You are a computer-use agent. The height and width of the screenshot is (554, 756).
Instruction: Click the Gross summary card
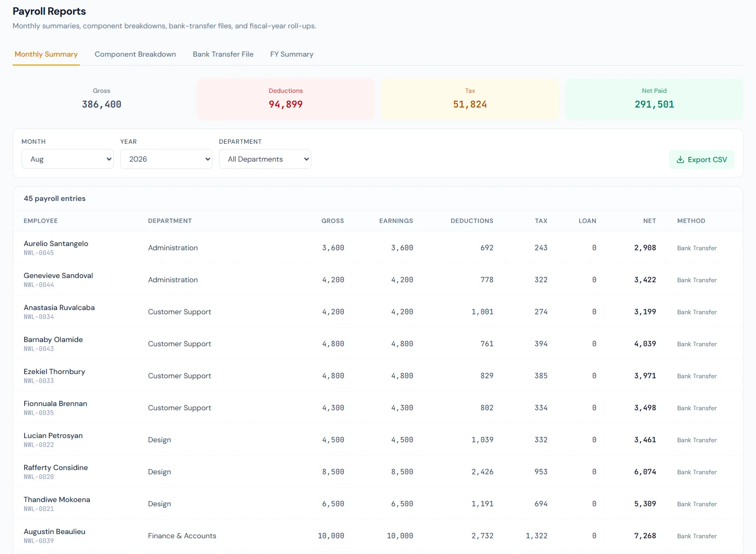pos(102,99)
